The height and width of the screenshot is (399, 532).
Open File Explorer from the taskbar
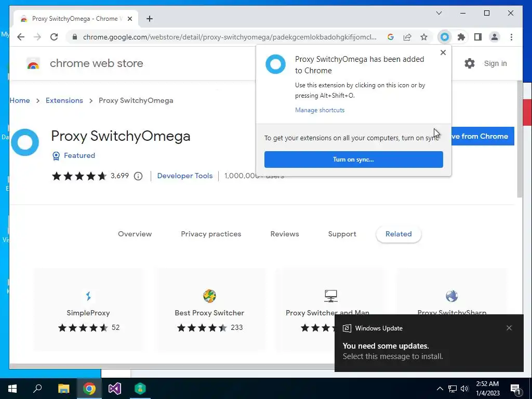pyautogui.click(x=63, y=389)
